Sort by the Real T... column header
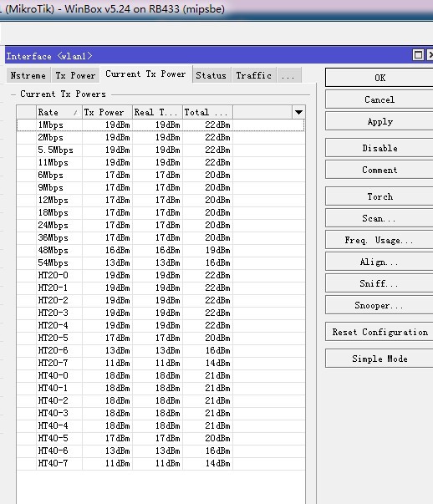The height and width of the screenshot is (504, 433). point(157,112)
